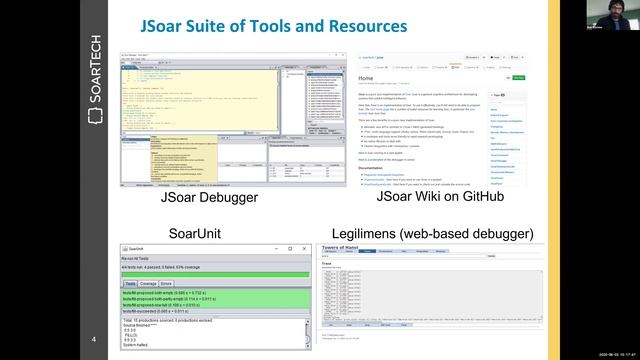Click the Towers of Hanoi title in Legilimens

(340, 247)
